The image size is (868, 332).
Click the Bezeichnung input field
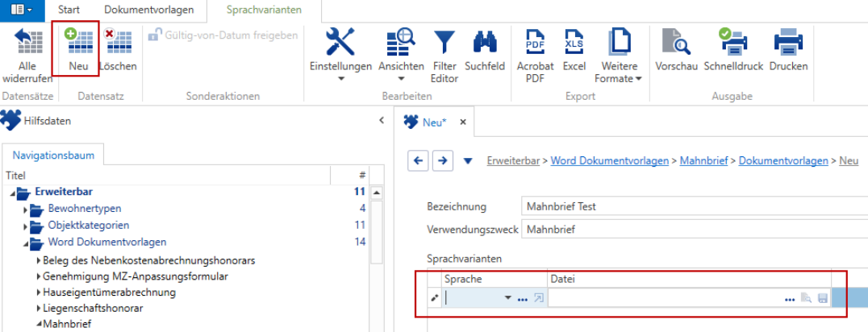(x=695, y=207)
